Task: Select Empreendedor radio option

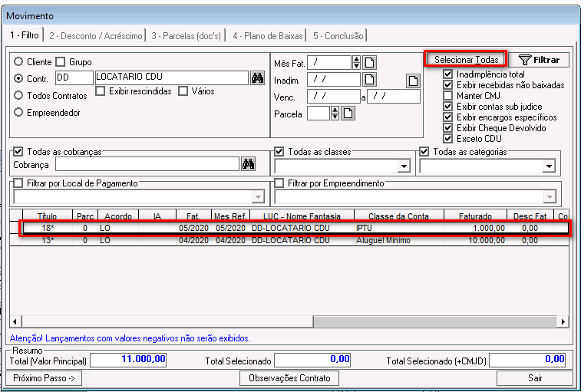Action: point(18,112)
